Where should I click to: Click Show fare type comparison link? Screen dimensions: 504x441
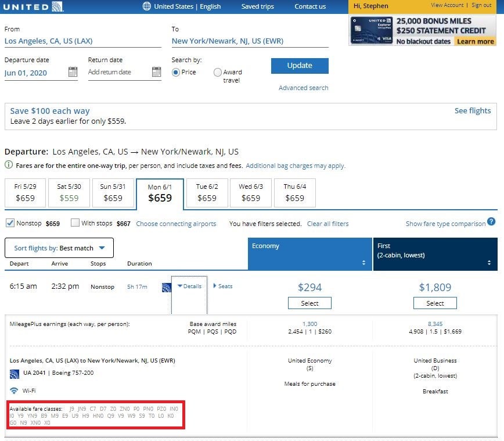pos(445,224)
